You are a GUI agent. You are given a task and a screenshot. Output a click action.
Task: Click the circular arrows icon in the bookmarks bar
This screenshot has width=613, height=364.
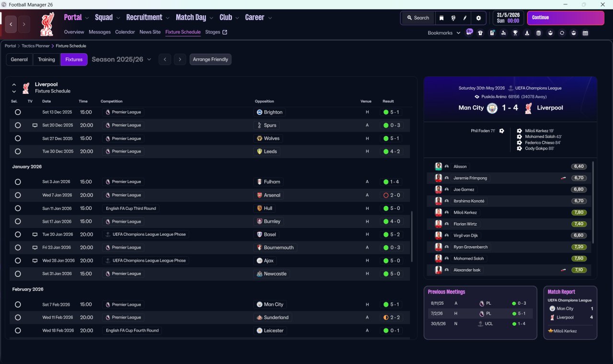562,33
